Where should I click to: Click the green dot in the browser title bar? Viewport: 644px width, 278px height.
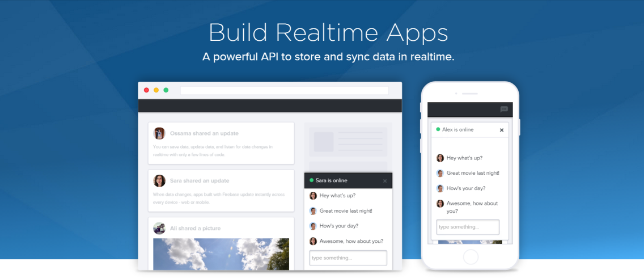(x=166, y=90)
